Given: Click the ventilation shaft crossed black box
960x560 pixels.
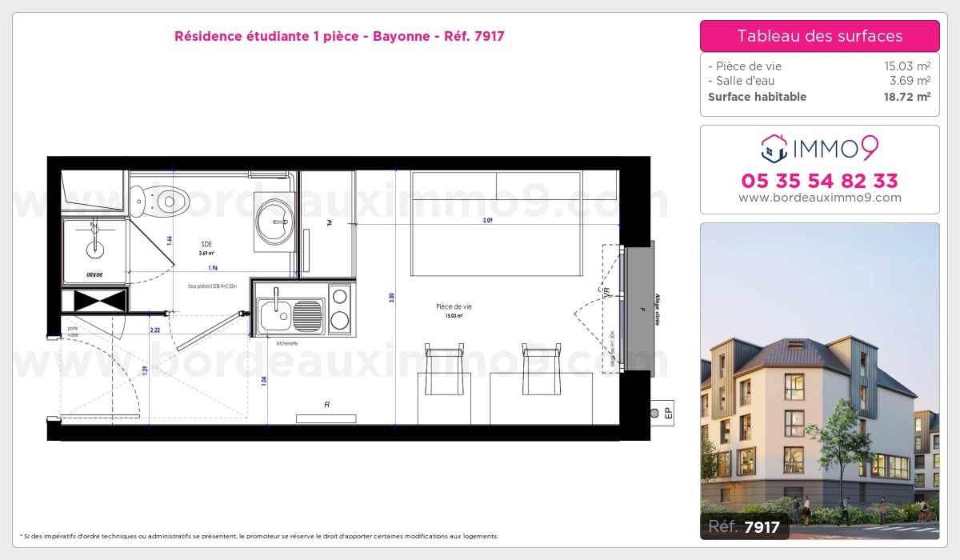Looking at the screenshot, I should tap(95, 301).
